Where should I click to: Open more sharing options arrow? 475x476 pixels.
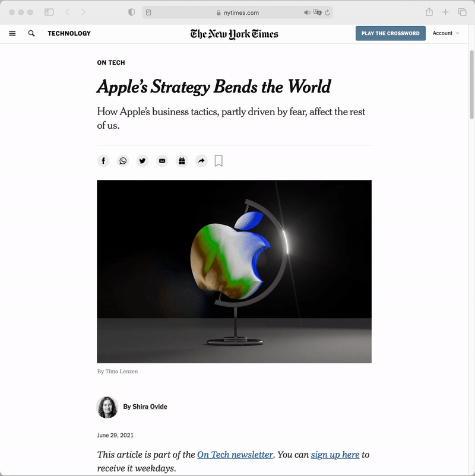coord(201,161)
